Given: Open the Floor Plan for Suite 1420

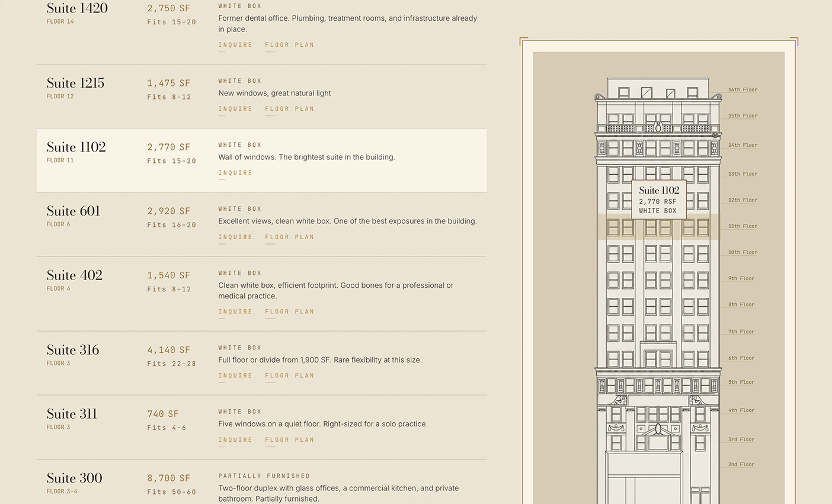Looking at the screenshot, I should click(290, 45).
